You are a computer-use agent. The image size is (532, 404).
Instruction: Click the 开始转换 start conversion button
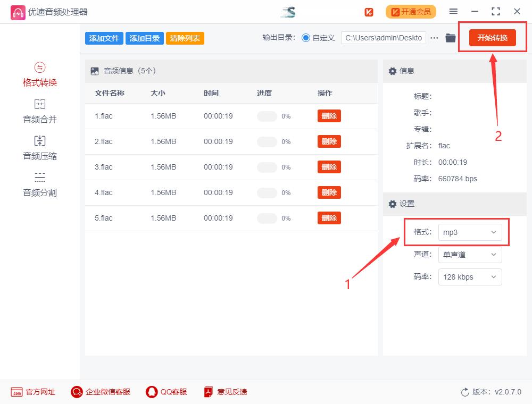coord(493,38)
